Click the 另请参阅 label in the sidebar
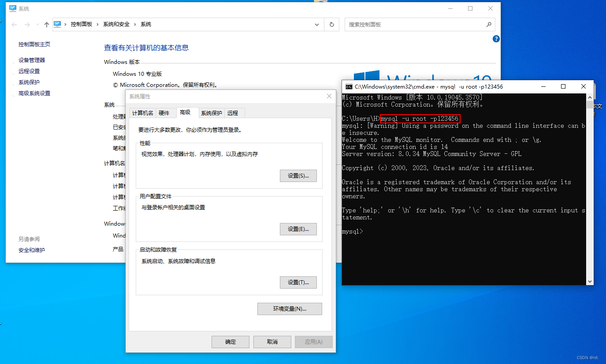Image resolution: width=606 pixels, height=364 pixels. (x=29, y=239)
